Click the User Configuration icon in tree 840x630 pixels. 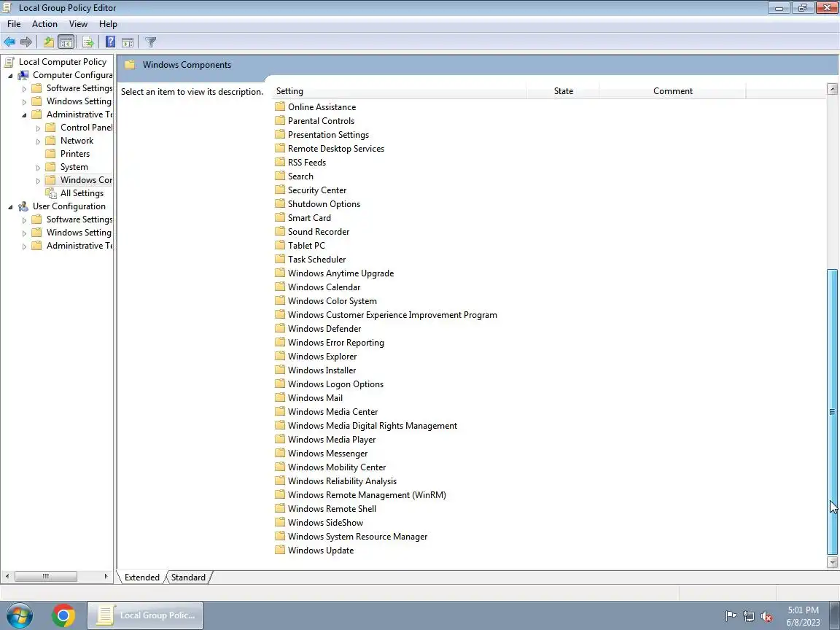click(x=23, y=206)
